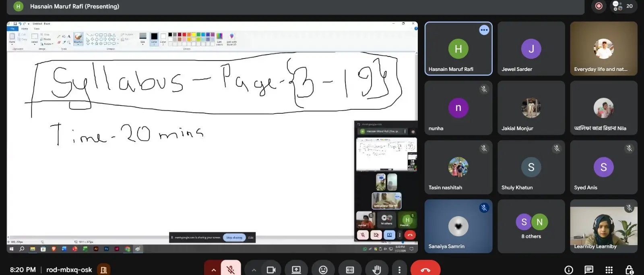Open the Rotate dropdown in Paint
This screenshot has height=275, width=644.
[x=47, y=44]
